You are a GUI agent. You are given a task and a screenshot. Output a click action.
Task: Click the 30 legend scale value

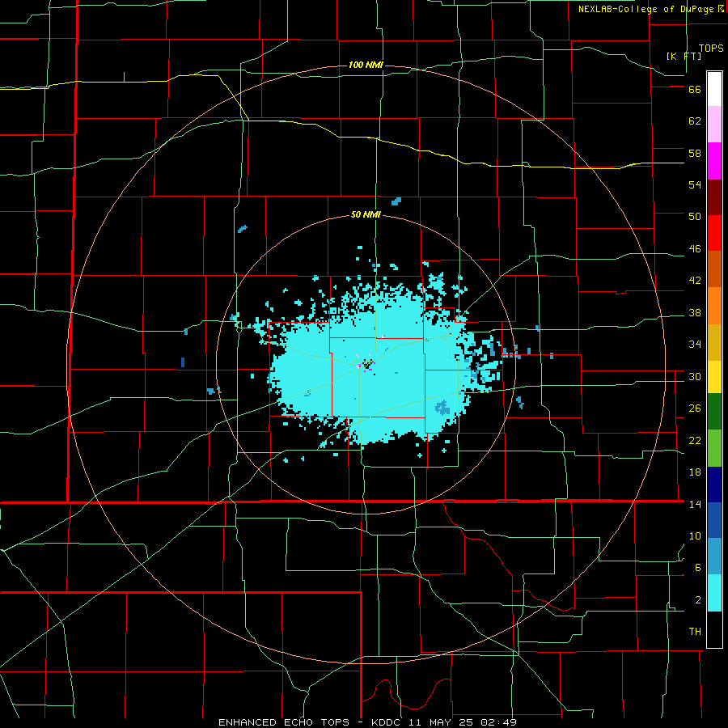pyautogui.click(x=695, y=376)
